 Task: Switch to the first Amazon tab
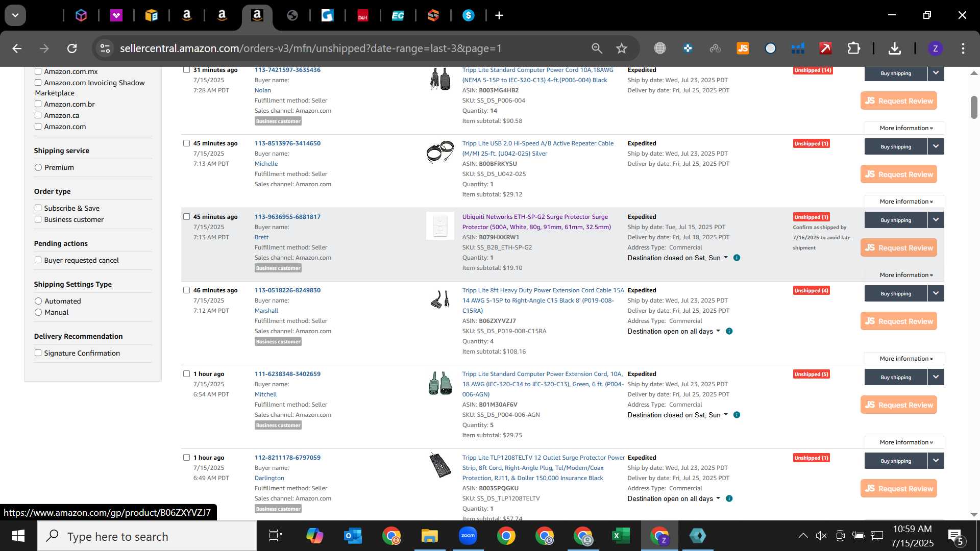[x=187, y=15]
